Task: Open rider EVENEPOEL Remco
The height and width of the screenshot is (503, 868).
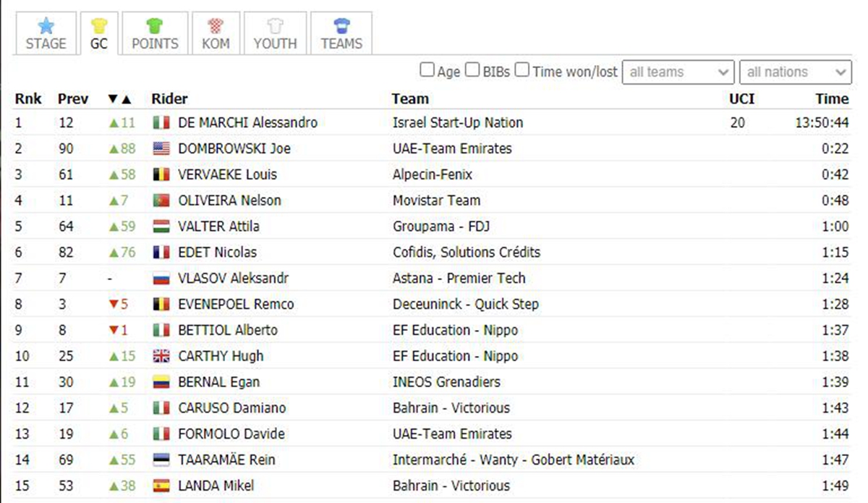Action: click(236, 304)
